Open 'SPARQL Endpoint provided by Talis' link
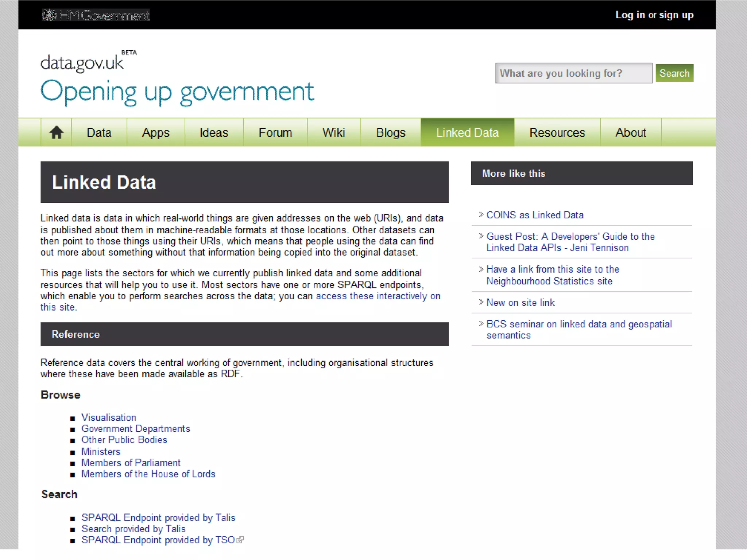 click(158, 518)
